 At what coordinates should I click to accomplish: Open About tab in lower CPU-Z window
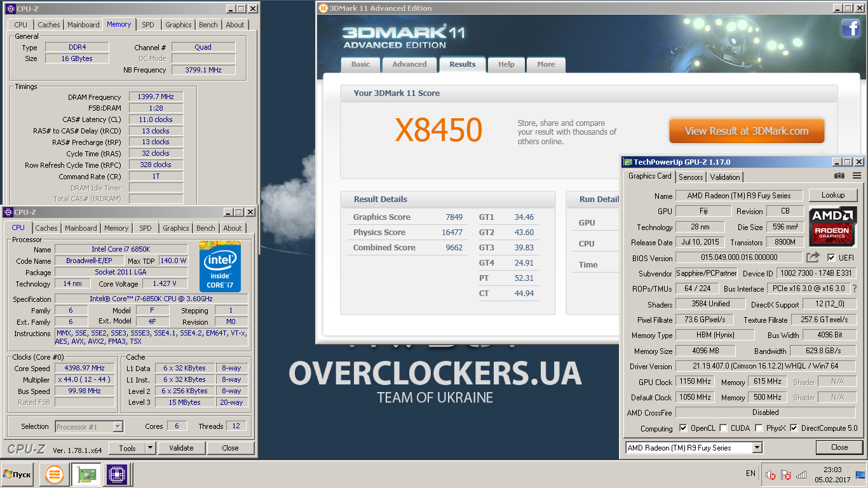[x=233, y=228]
